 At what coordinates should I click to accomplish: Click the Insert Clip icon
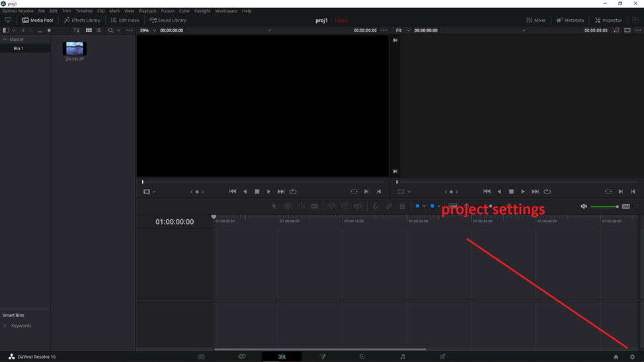(x=331, y=206)
